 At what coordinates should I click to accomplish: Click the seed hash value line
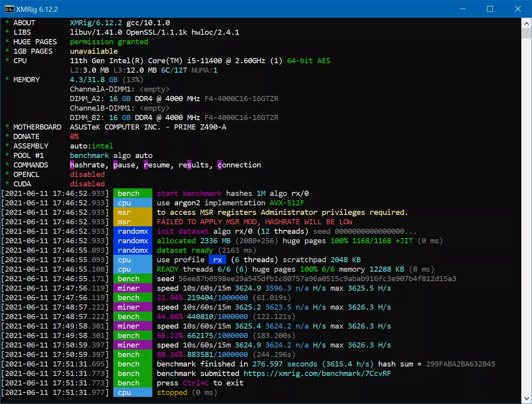[x=306, y=279]
